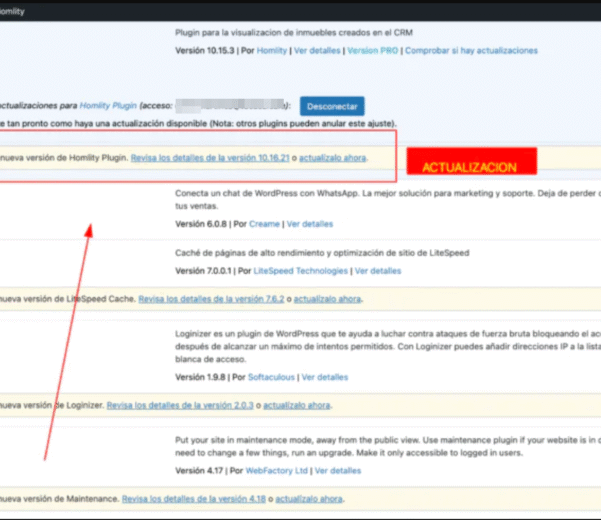Open the Softaculous author link
The width and height of the screenshot is (601, 520).
[270, 377]
